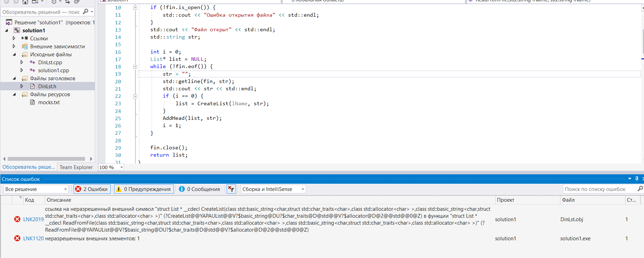Click Solution Explorer horizontal scrollbar thumb

click(x=46, y=159)
